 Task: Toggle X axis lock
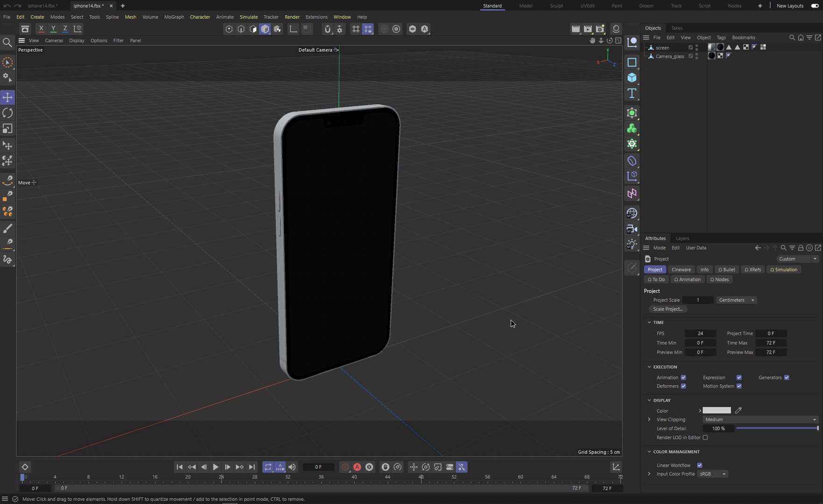click(41, 29)
